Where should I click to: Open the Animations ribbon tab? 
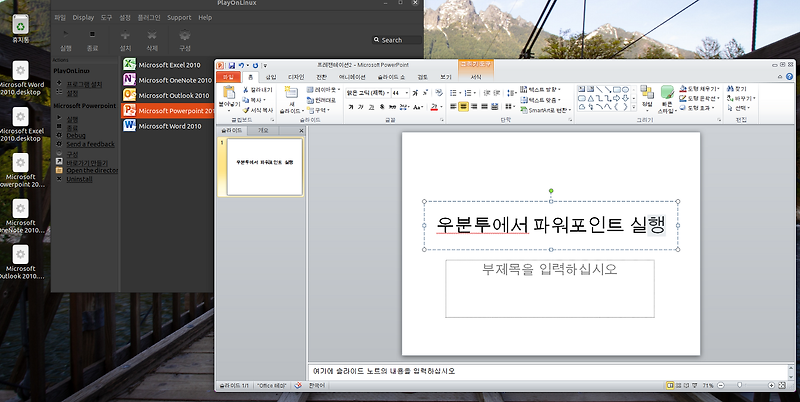(352, 77)
